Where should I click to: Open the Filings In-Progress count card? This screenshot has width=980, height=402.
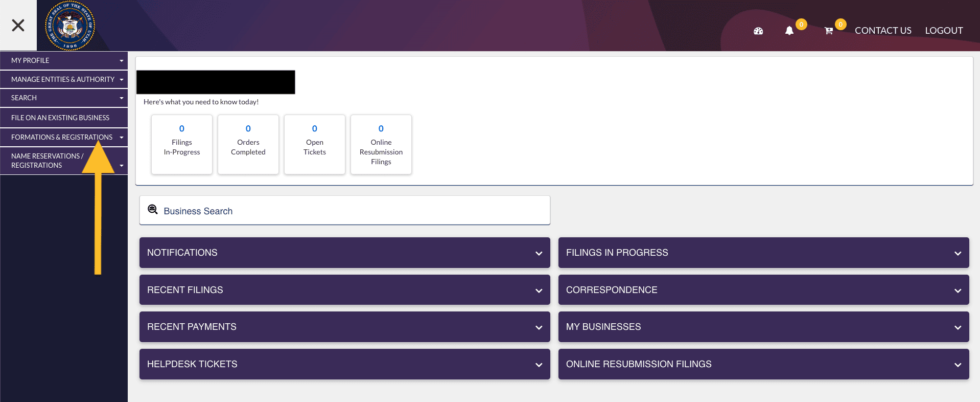[182, 144]
